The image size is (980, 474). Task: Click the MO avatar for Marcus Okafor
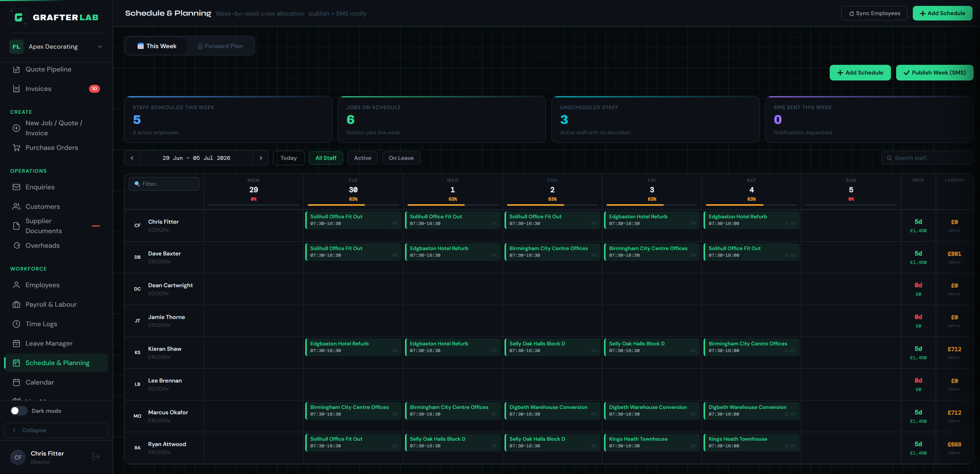click(137, 416)
